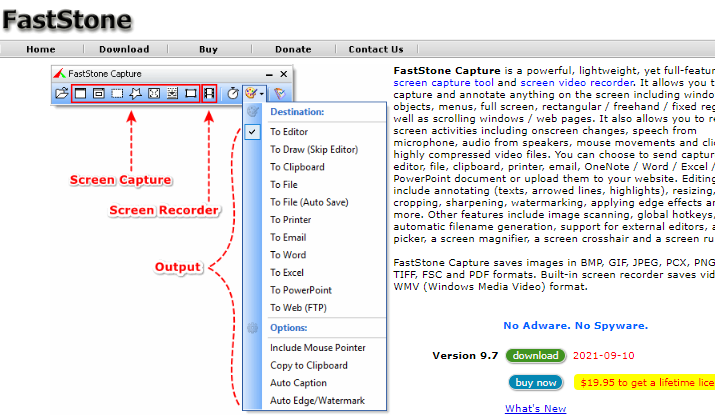This screenshot has height=420, width=715.
Task: Choose the Capture Scrolling Window tool
Action: (x=172, y=93)
